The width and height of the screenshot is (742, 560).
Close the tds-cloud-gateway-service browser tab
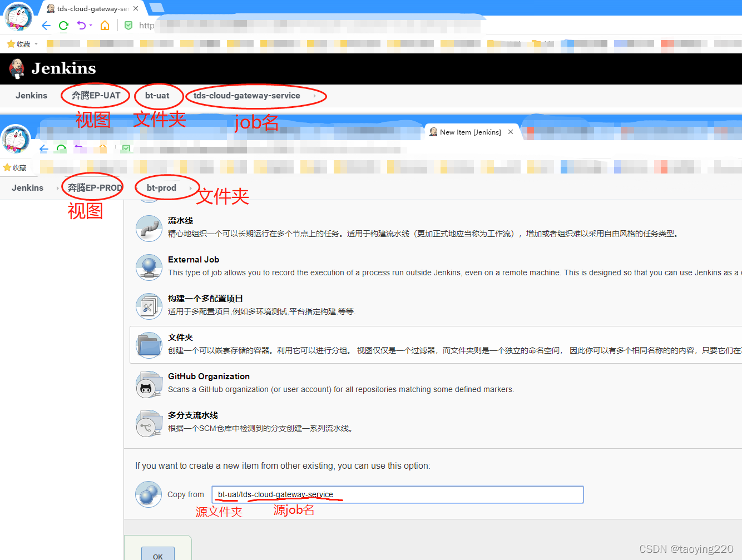(x=136, y=8)
